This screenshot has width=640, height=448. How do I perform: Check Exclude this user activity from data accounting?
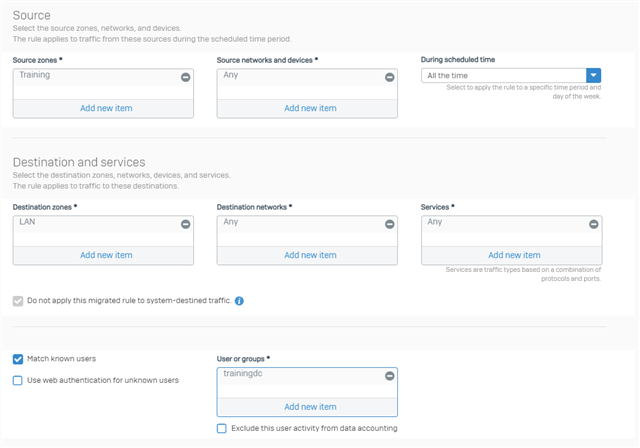pyautogui.click(x=222, y=428)
